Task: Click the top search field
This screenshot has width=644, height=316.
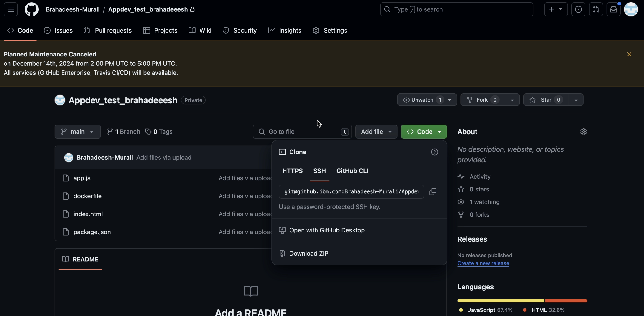Action: coord(457,9)
